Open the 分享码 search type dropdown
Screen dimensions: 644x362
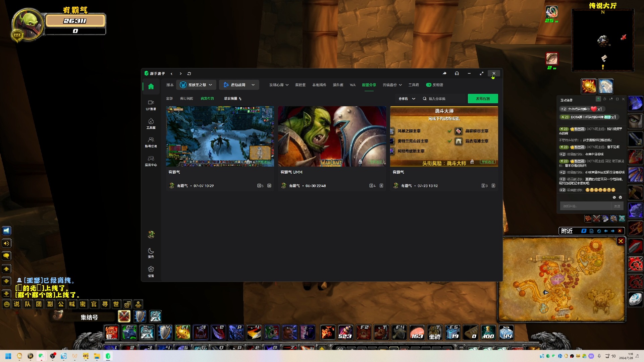[x=407, y=99]
